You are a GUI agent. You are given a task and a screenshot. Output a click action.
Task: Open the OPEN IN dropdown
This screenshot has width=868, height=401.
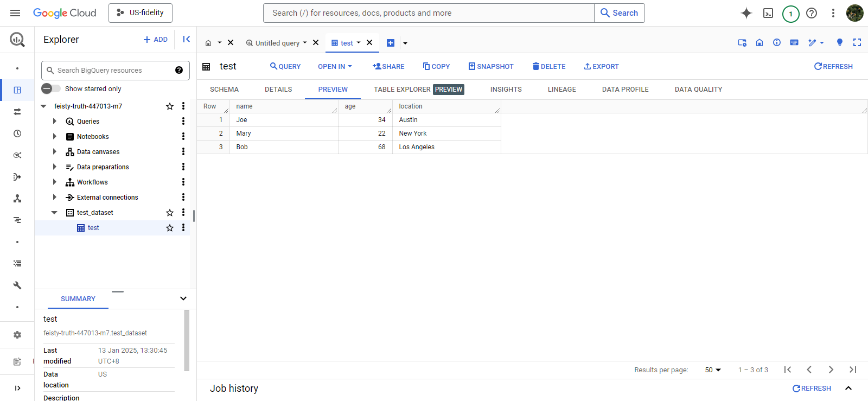pyautogui.click(x=335, y=66)
